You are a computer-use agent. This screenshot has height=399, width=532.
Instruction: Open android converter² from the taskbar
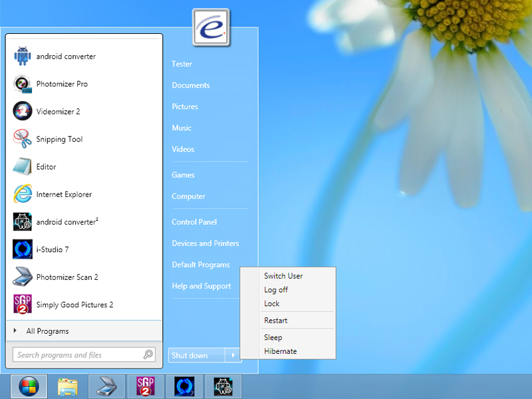tap(223, 386)
